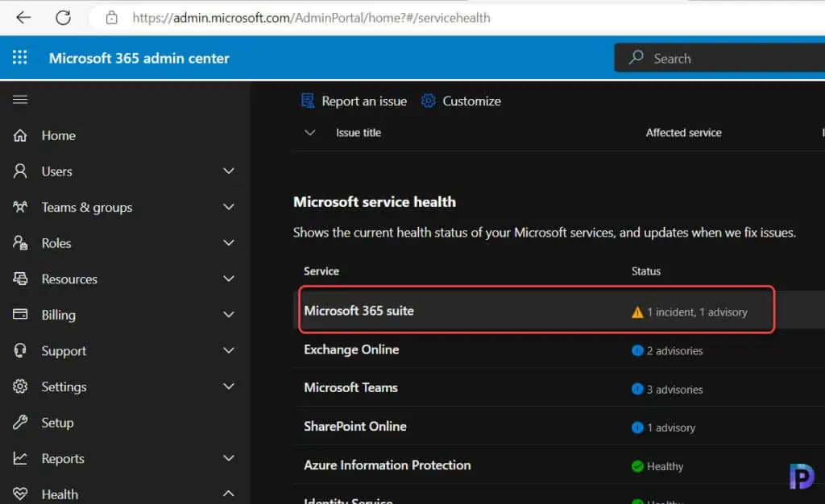Click the Roles icon in sidebar
Viewport: 825px width, 504px height.
click(20, 242)
